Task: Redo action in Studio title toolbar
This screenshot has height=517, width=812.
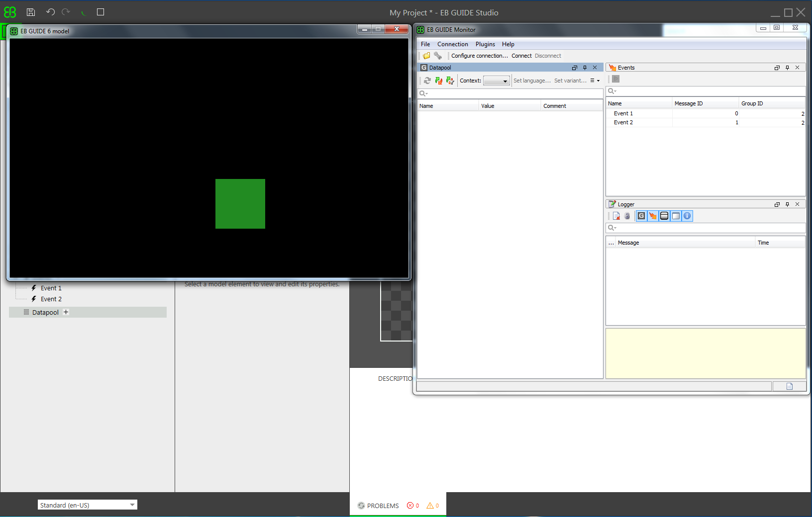Action: pyautogui.click(x=66, y=12)
